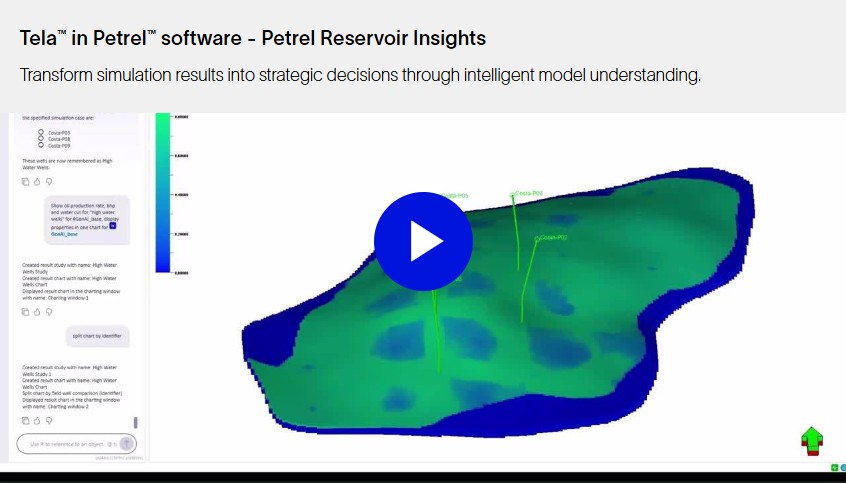Click the green-to-blue color legend bar
The height and width of the screenshot is (483, 846).
click(x=163, y=193)
